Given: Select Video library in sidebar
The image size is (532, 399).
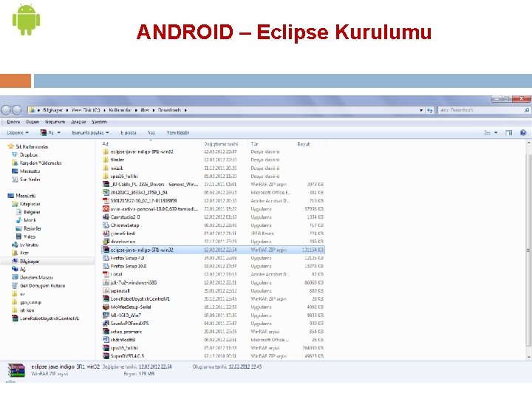Looking at the screenshot, I should pos(26,236).
